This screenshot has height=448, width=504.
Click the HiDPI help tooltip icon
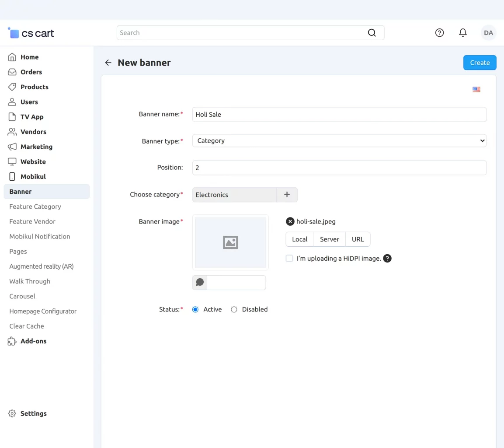(387, 259)
